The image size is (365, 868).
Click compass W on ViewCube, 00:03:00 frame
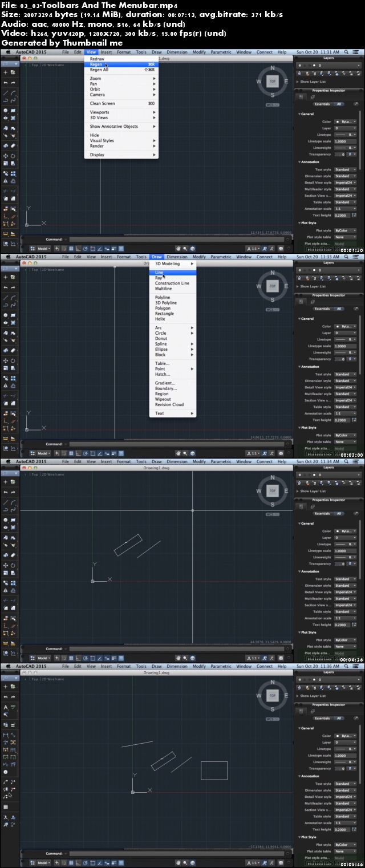(x=259, y=286)
